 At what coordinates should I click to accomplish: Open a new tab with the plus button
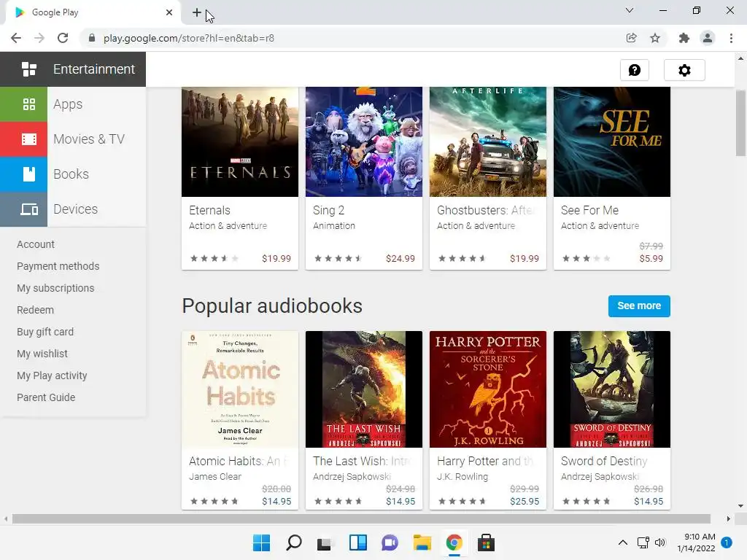coord(197,13)
